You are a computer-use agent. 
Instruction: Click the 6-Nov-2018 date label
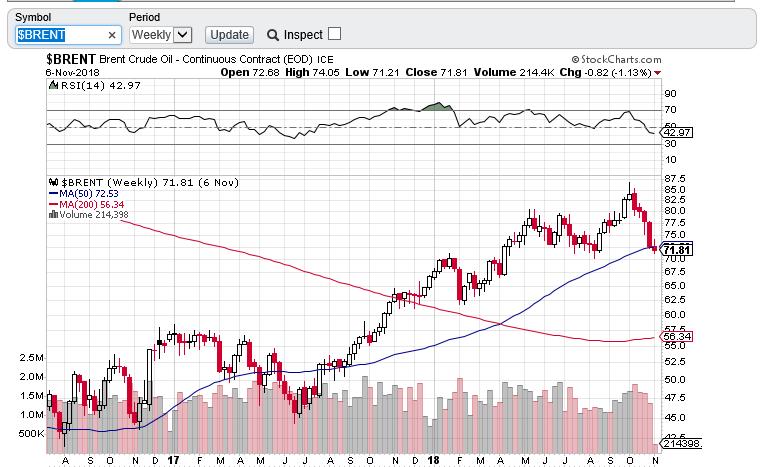coord(72,72)
